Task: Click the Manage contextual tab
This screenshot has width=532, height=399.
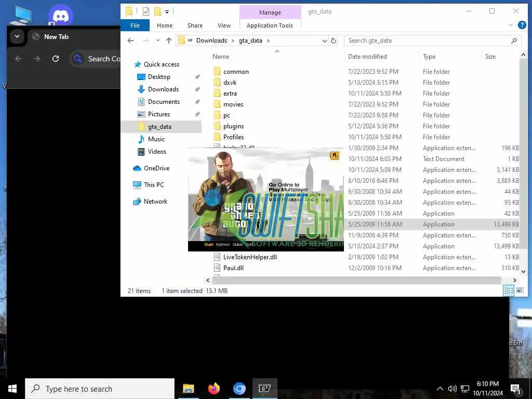Action: (270, 12)
